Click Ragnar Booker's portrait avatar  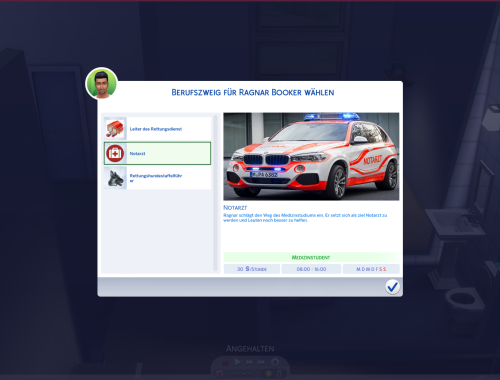pos(102,83)
